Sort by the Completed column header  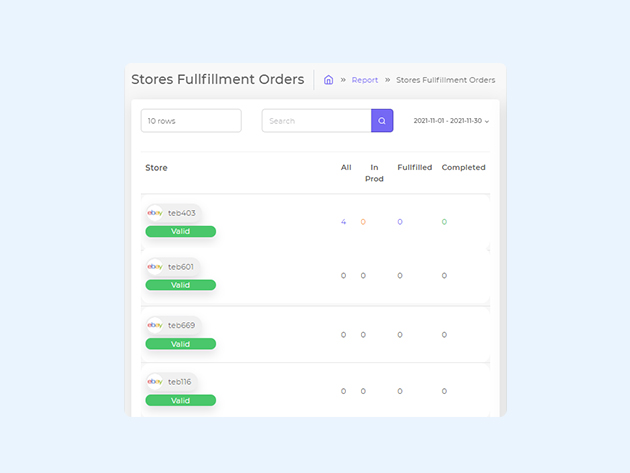click(463, 167)
